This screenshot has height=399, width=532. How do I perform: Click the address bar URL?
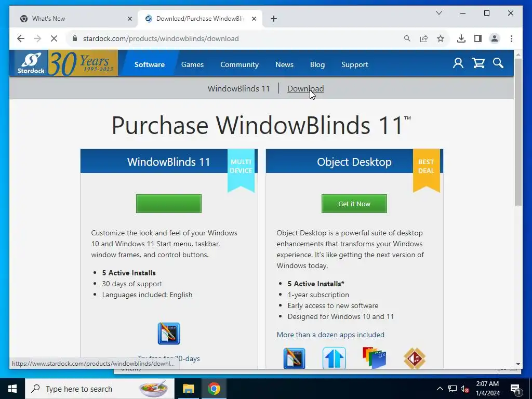click(x=161, y=38)
